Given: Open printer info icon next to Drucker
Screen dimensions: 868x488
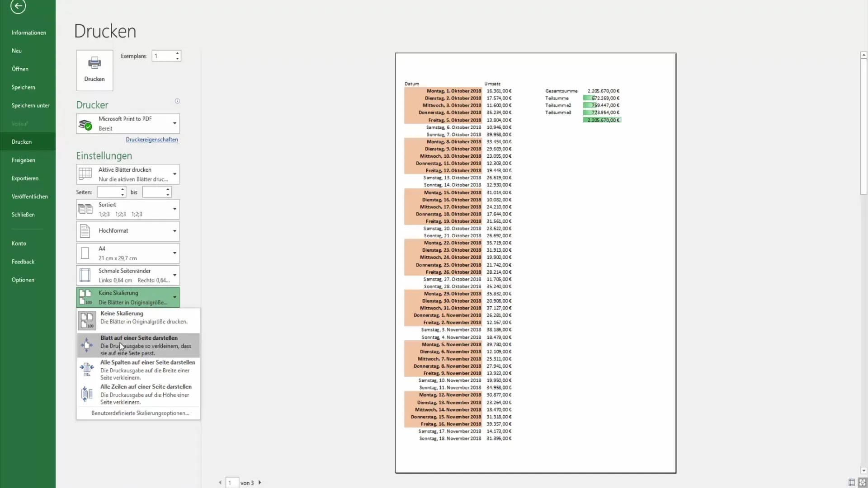Looking at the screenshot, I should point(177,101).
